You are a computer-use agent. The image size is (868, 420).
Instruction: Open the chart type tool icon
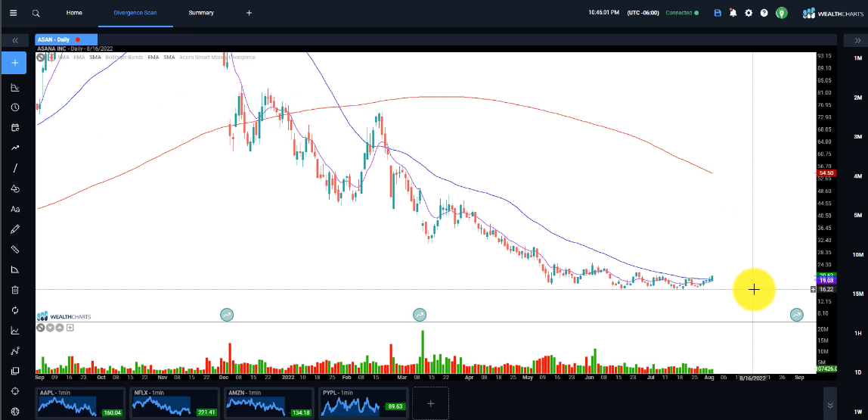[15, 88]
